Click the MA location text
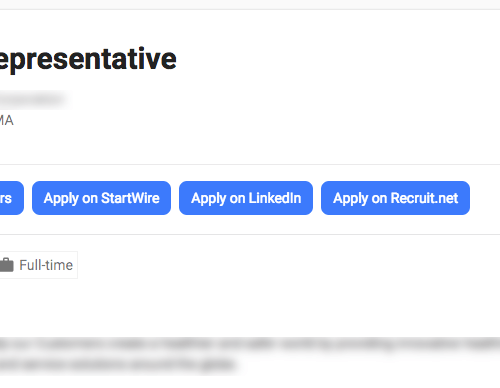 (7, 120)
